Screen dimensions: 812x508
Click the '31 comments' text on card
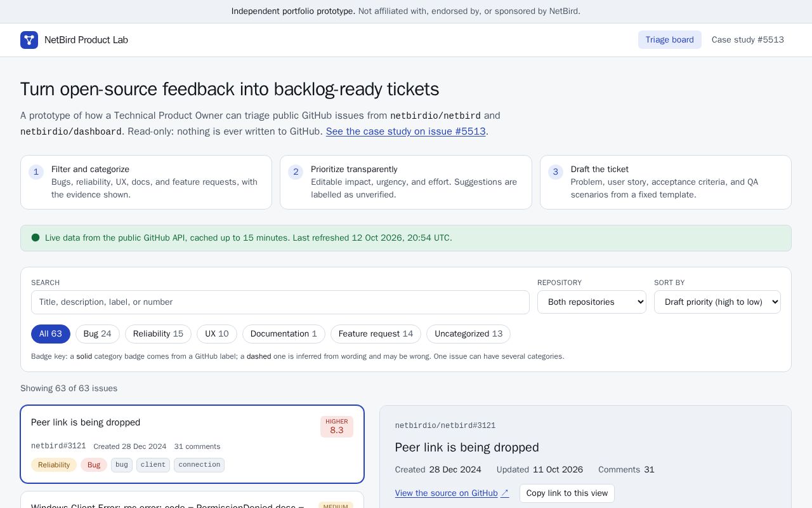(x=197, y=446)
